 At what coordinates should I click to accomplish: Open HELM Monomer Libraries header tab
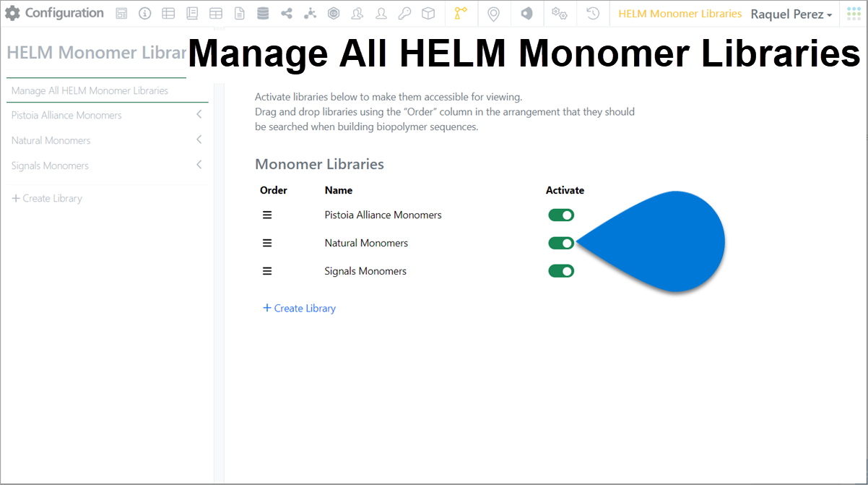[x=680, y=14]
